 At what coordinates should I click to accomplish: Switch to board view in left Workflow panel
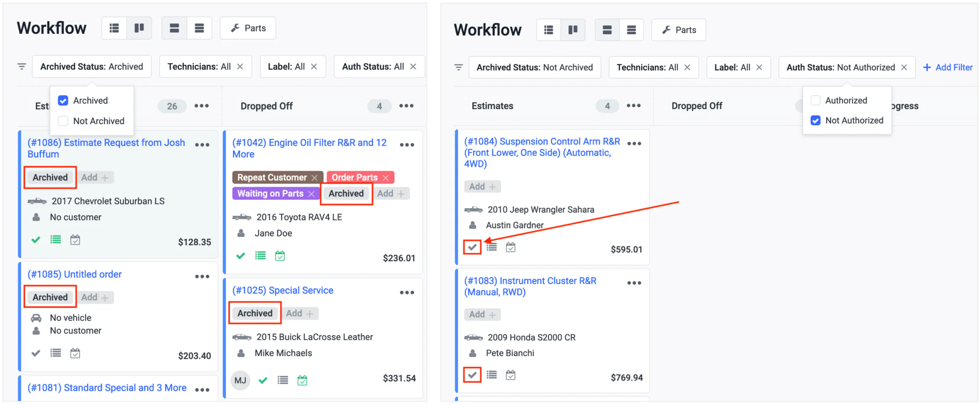139,28
